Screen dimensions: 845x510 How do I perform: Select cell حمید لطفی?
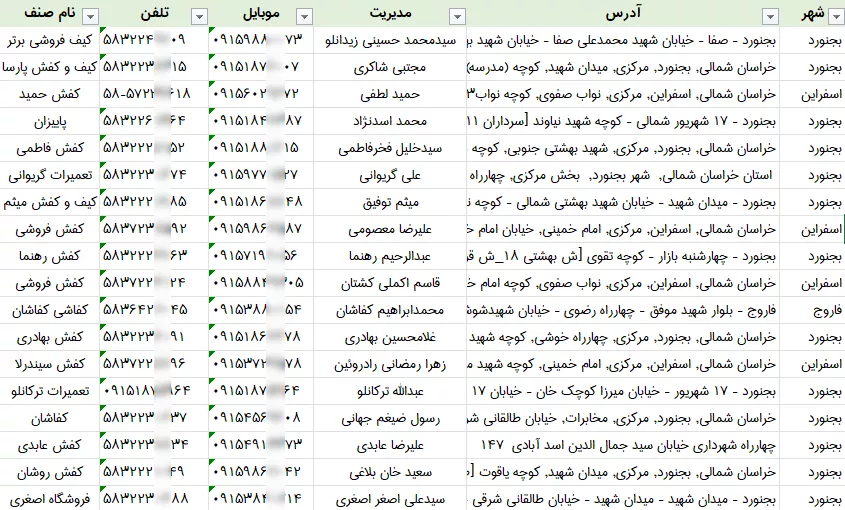pyautogui.click(x=390, y=94)
